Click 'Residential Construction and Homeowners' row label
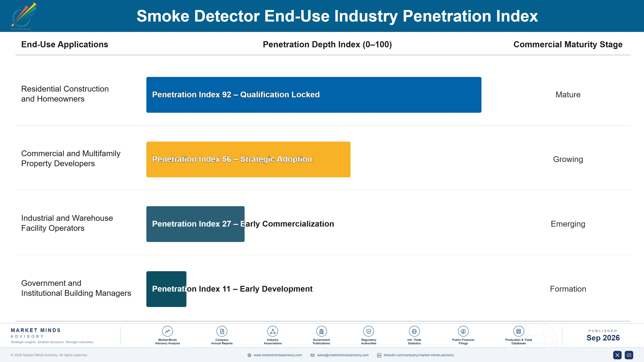 (x=65, y=94)
